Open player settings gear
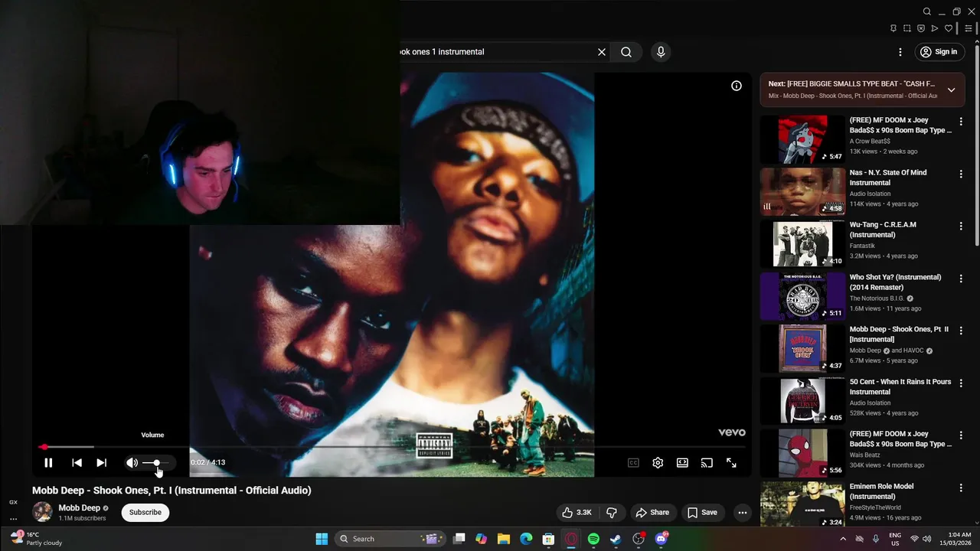 pyautogui.click(x=658, y=462)
